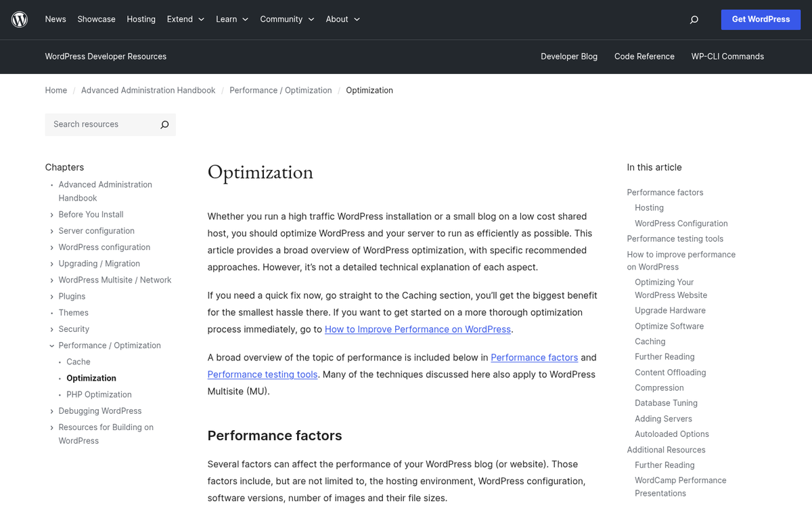Expand the WordPress configuration chapter chevron

(52, 247)
